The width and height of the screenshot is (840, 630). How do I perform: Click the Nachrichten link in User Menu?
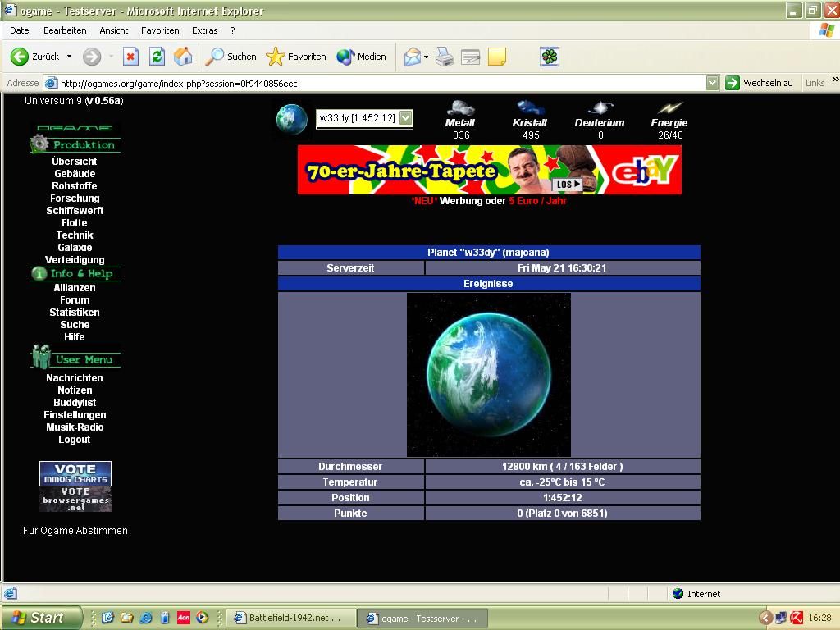[x=75, y=378]
